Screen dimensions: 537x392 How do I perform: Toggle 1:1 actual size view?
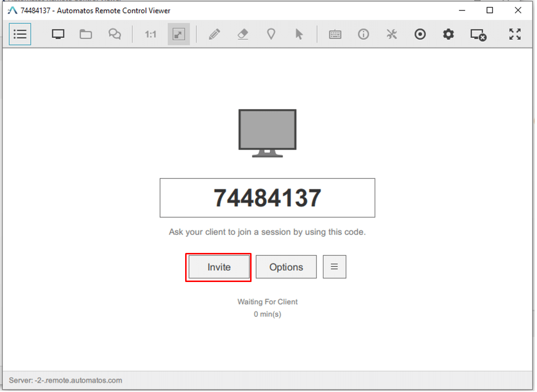tap(150, 34)
